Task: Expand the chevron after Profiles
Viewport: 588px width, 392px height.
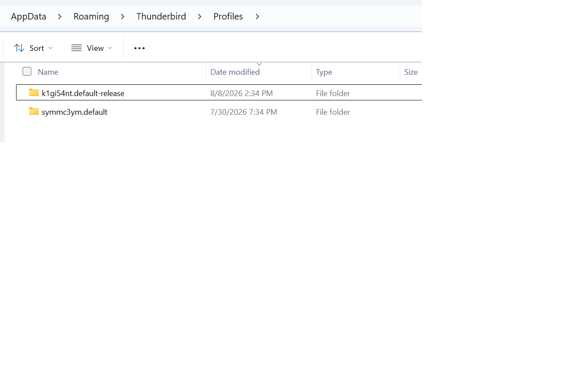Action: pyautogui.click(x=257, y=17)
